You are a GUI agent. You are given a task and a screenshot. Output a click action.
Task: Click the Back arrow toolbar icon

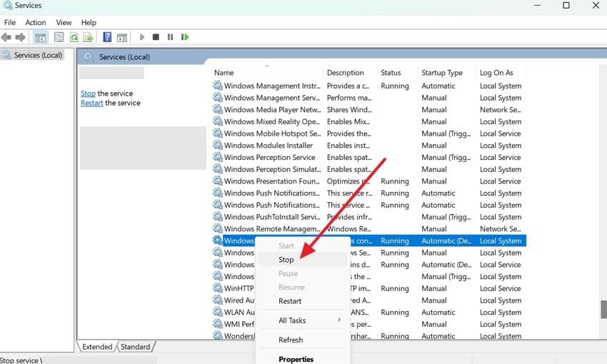[6, 37]
